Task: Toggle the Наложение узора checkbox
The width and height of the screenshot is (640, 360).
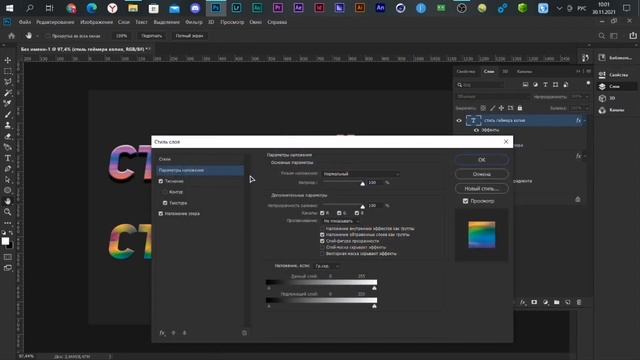Action: pos(161,213)
